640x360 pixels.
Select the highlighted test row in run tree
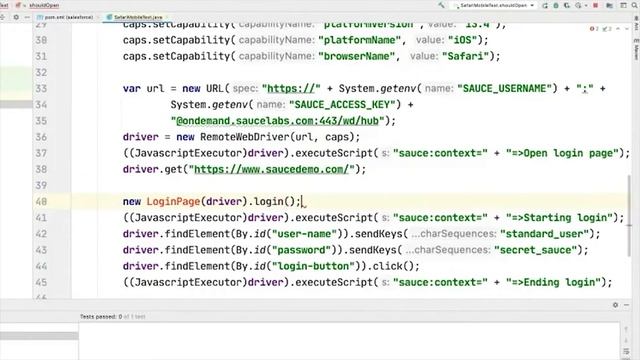39,336
